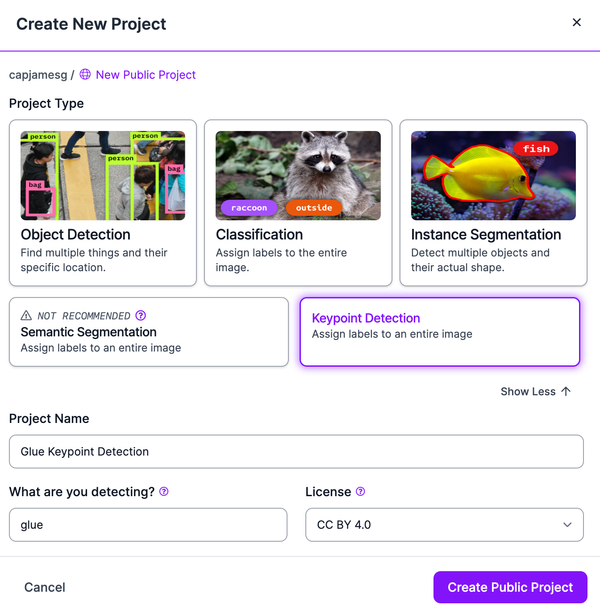
Task: Open the License dropdown showing CC BY 4.0
Action: tap(444, 524)
